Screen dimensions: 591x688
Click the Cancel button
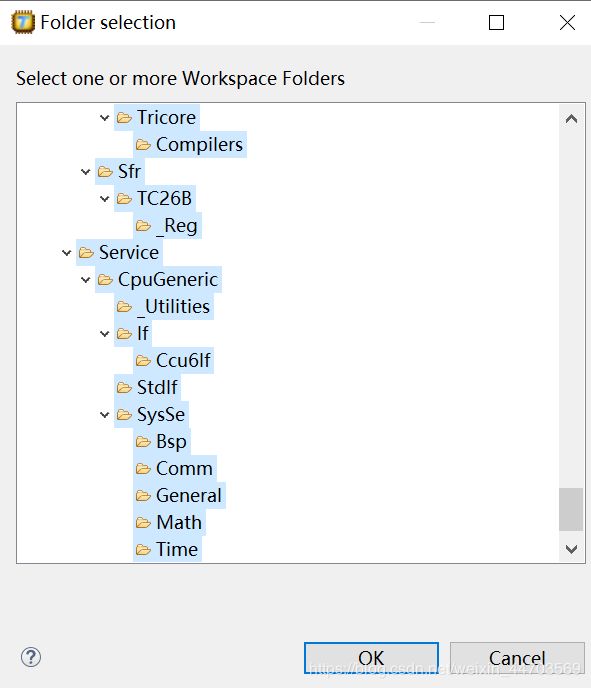click(517, 658)
